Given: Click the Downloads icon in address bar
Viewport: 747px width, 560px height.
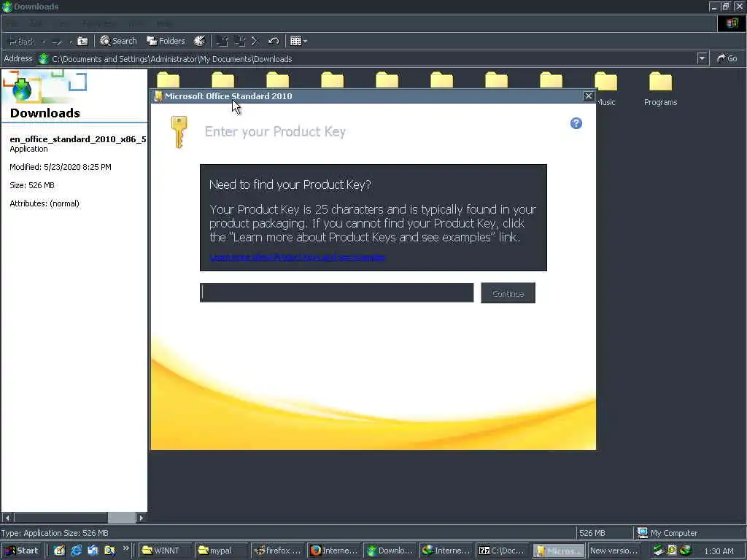Looking at the screenshot, I should click(x=44, y=59).
